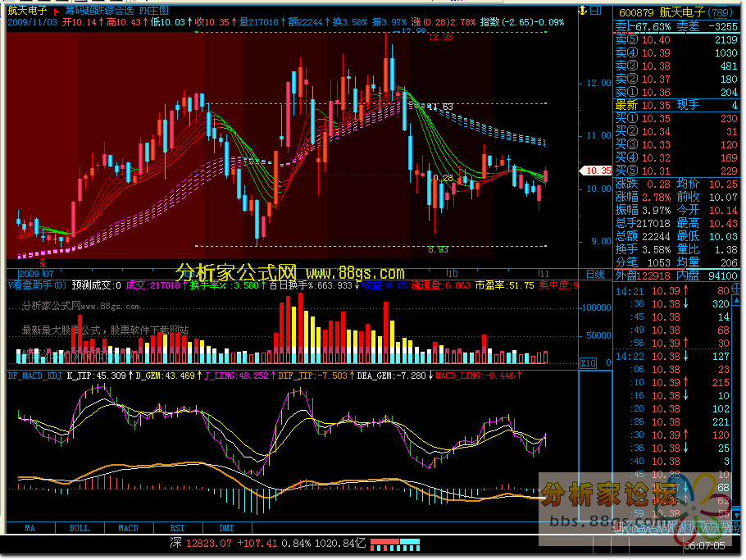
Task: Switch to the BOLL indicator tab
Action: click(x=79, y=527)
